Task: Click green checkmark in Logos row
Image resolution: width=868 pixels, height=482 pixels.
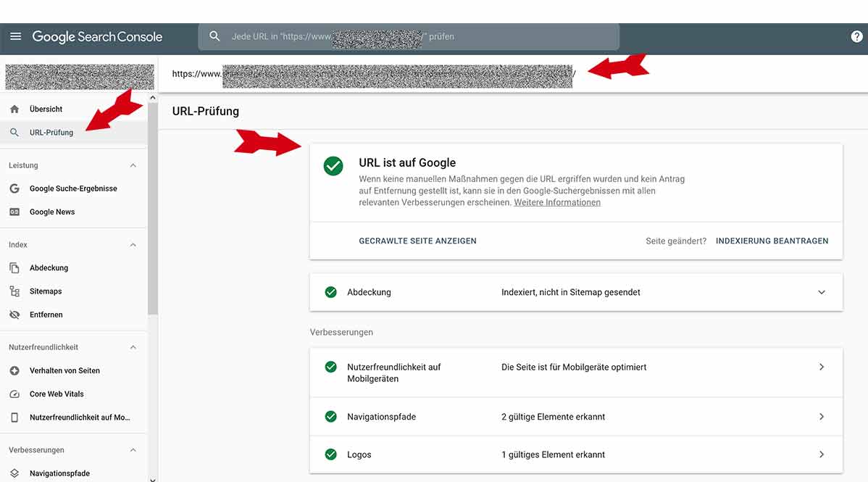Action: [331, 454]
